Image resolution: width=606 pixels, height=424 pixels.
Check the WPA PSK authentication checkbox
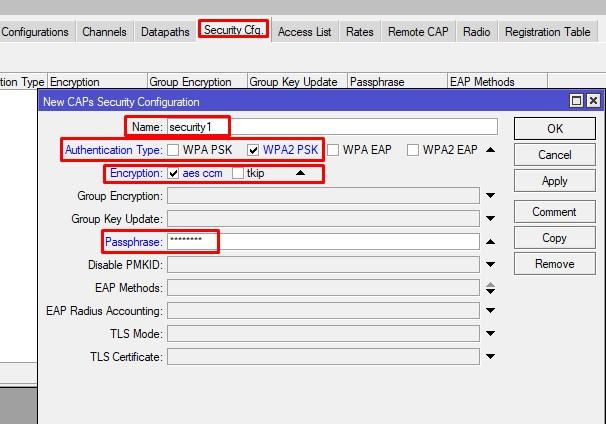tap(174, 150)
